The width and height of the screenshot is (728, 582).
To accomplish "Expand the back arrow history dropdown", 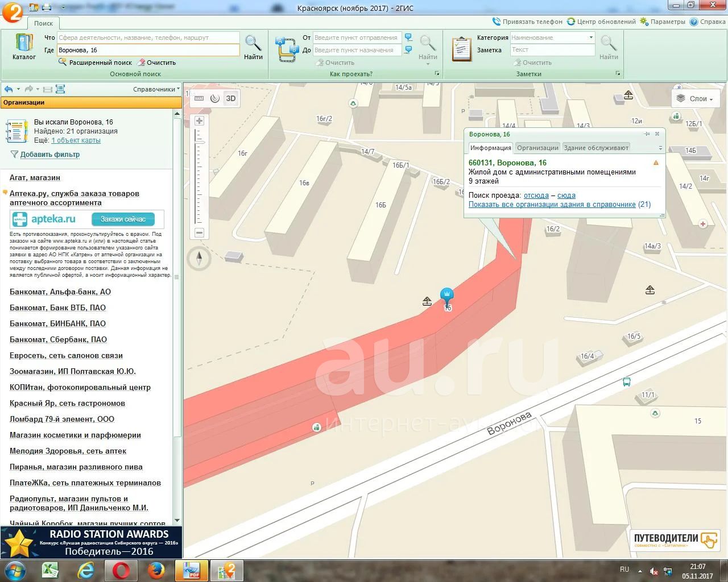I will pos(18,89).
